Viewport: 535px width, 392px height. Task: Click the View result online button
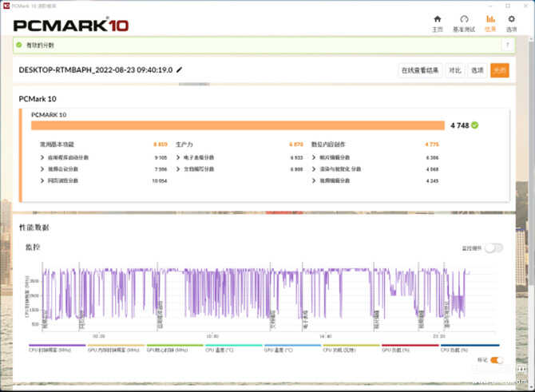point(420,70)
